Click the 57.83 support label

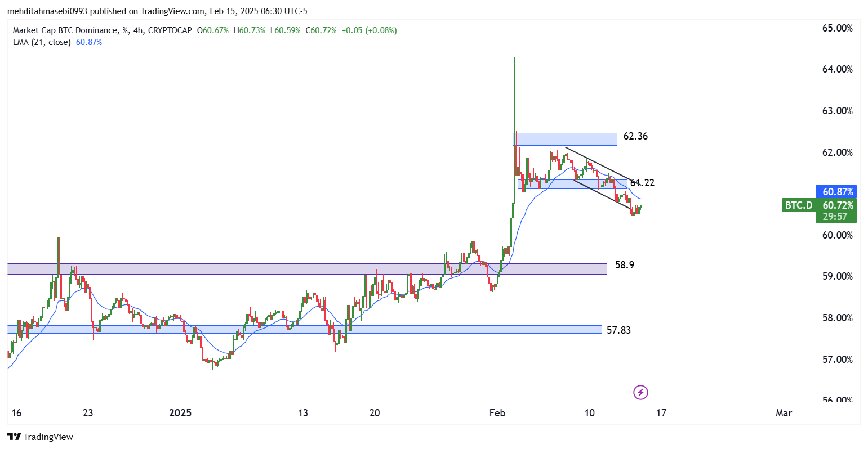pyautogui.click(x=618, y=330)
